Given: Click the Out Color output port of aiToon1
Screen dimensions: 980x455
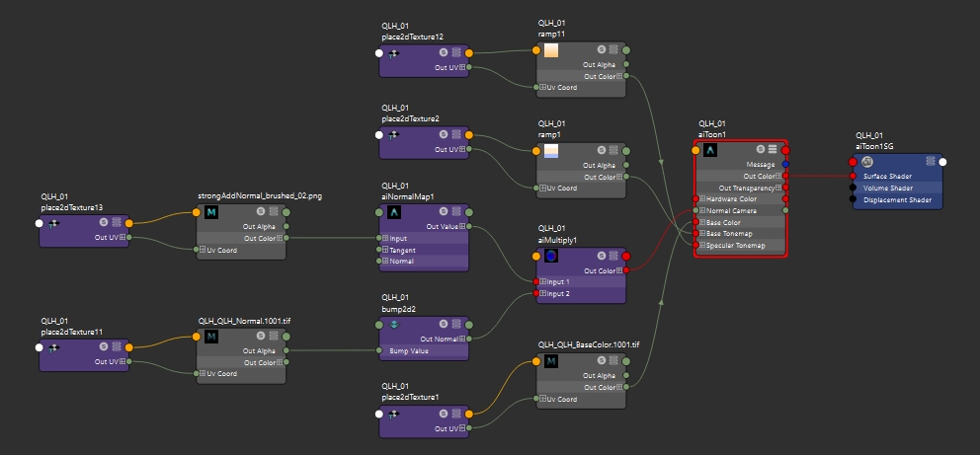Looking at the screenshot, I should 785,177.
